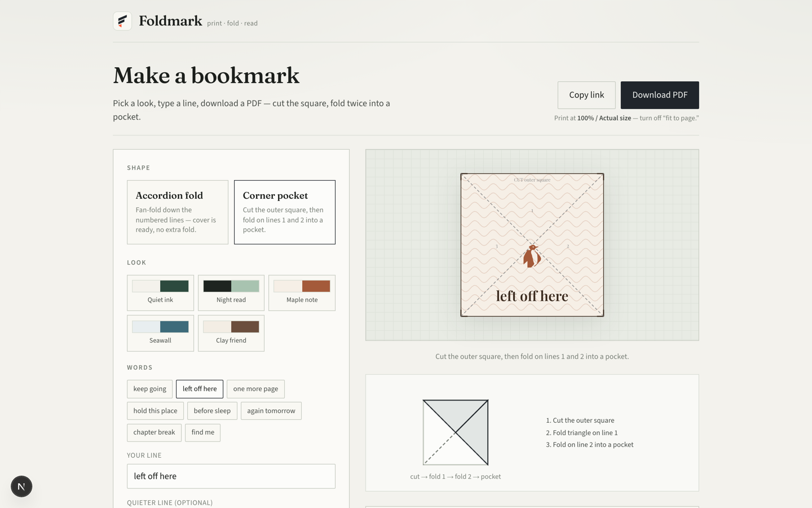Click the bookmark preview square

(532, 245)
